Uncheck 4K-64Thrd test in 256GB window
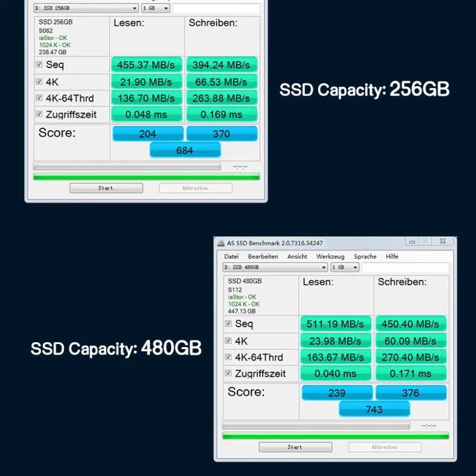 click(x=39, y=98)
